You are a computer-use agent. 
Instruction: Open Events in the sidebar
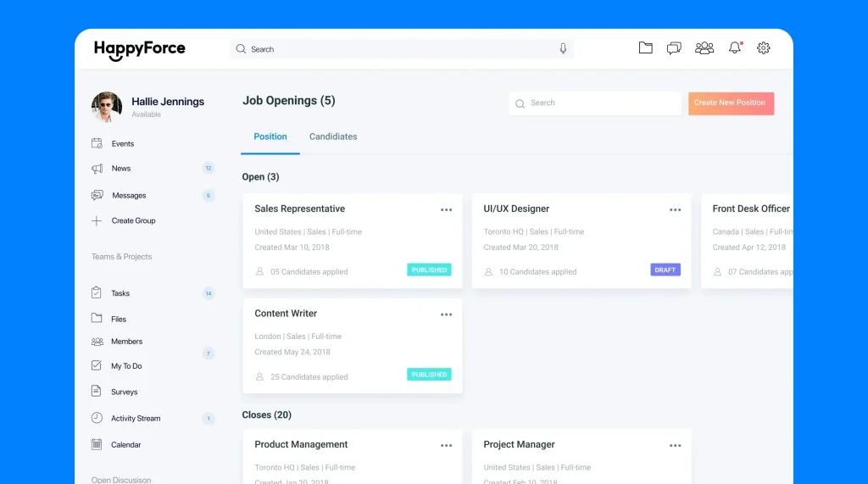coord(122,144)
